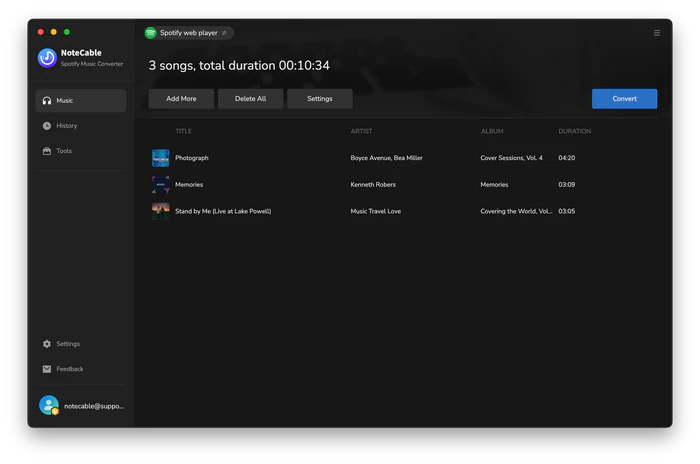Click the Spotify logo icon in header

click(x=150, y=33)
